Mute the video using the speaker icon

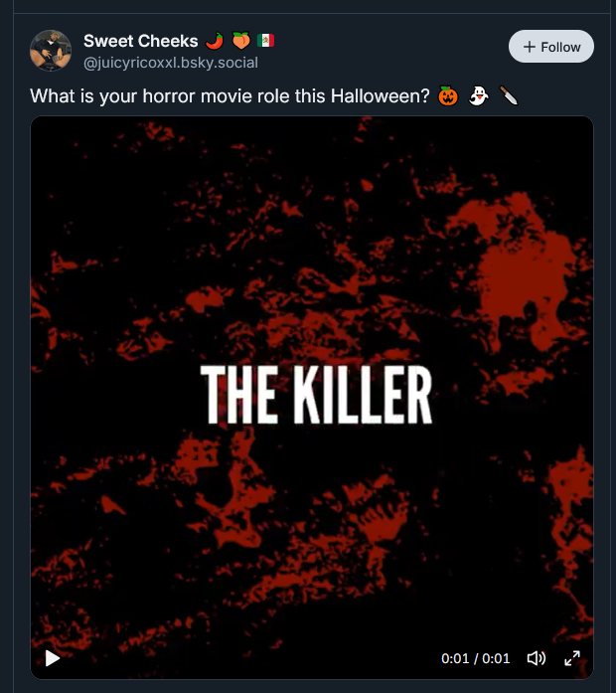pos(537,658)
